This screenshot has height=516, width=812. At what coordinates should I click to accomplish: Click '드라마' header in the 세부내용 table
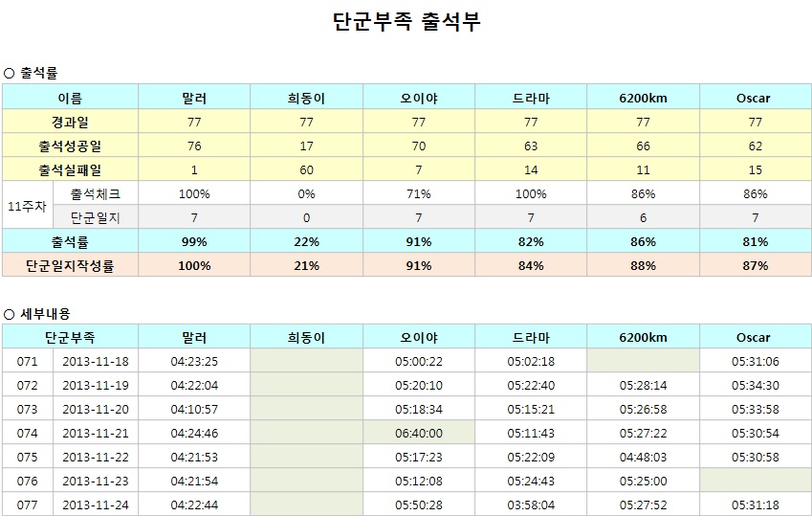pos(531,338)
